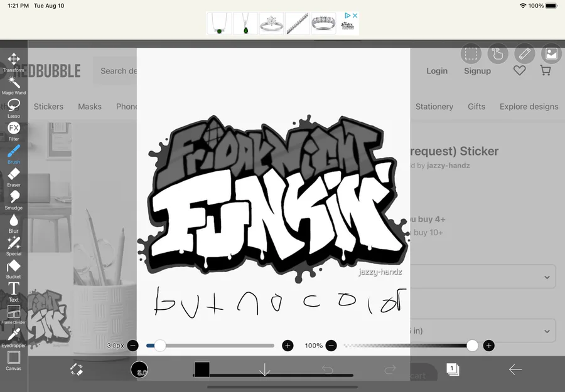Viewport: 565px width, 392px height.
Task: Go back with the left arrow
Action: coord(515,369)
